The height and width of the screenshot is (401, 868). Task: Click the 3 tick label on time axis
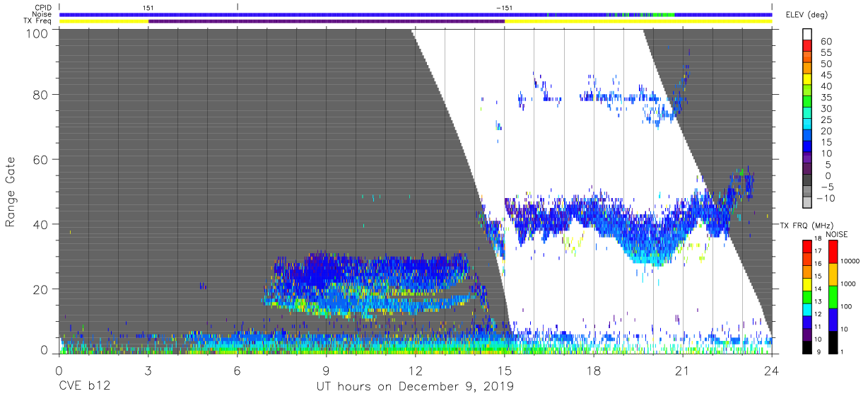(148, 370)
